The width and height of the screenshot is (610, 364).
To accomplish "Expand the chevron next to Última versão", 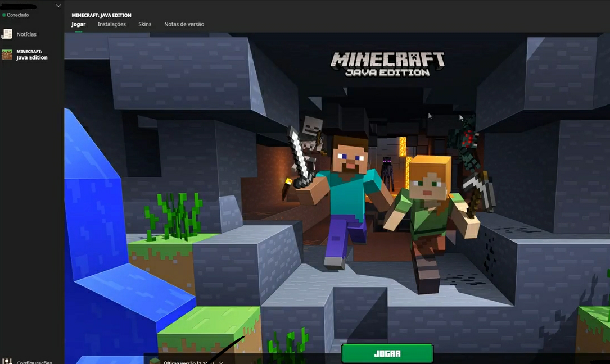I will pos(222,362).
